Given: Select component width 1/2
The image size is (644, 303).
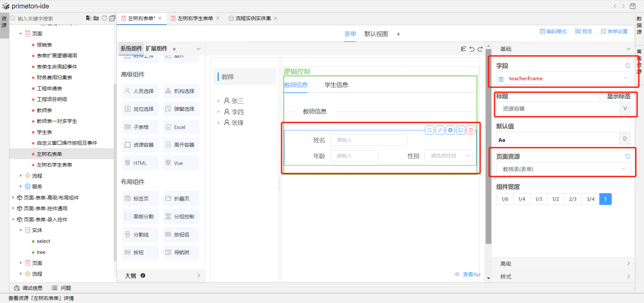Looking at the screenshot, I should [555, 199].
